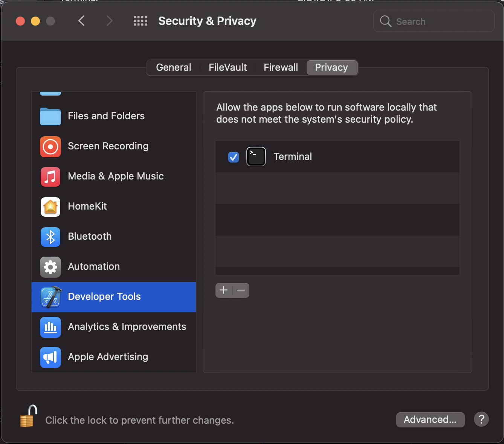The height and width of the screenshot is (444, 504).
Task: Open the Firewall tab
Action: click(281, 68)
